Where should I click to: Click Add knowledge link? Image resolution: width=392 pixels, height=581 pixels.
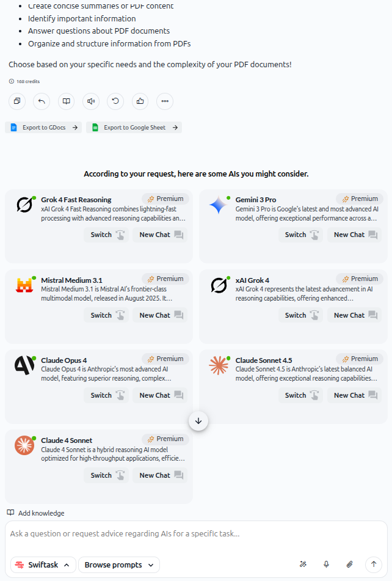point(36,513)
